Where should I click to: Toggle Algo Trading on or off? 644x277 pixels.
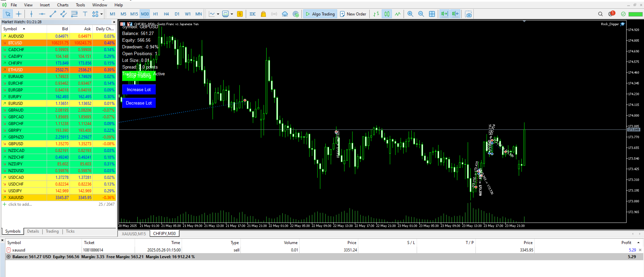(x=320, y=14)
